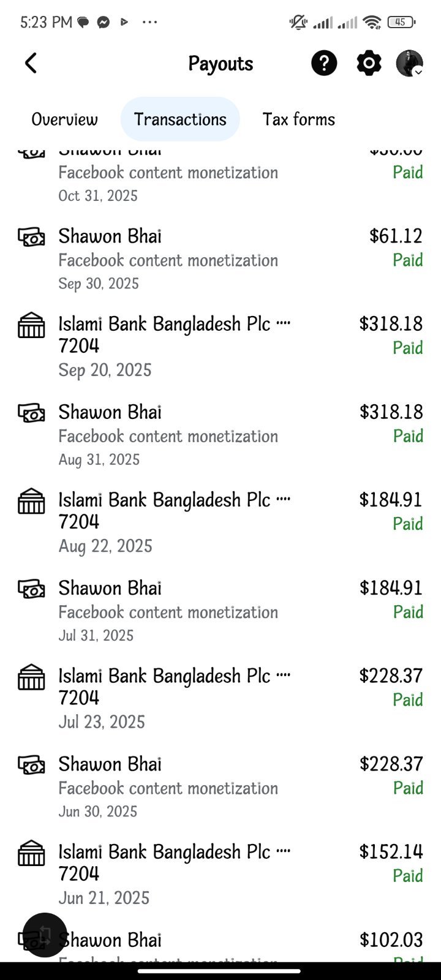Tap the back arrow icon
Screen dimensions: 441x980
click(x=31, y=63)
